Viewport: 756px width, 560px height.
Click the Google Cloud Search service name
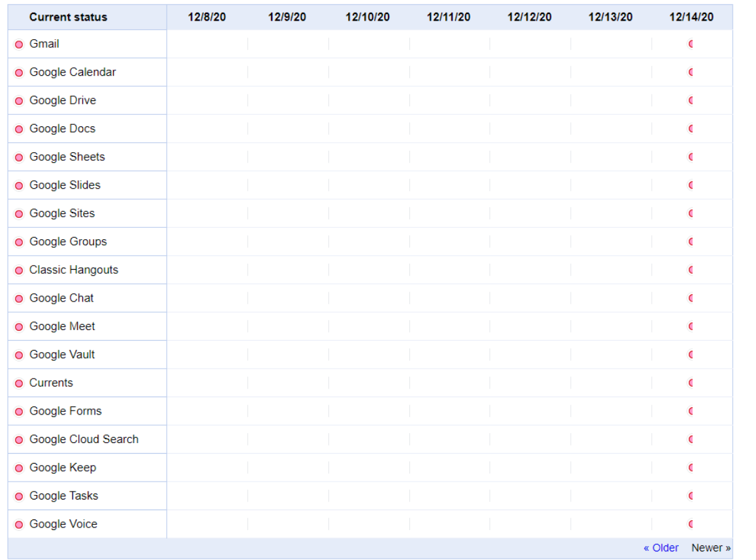(84, 439)
